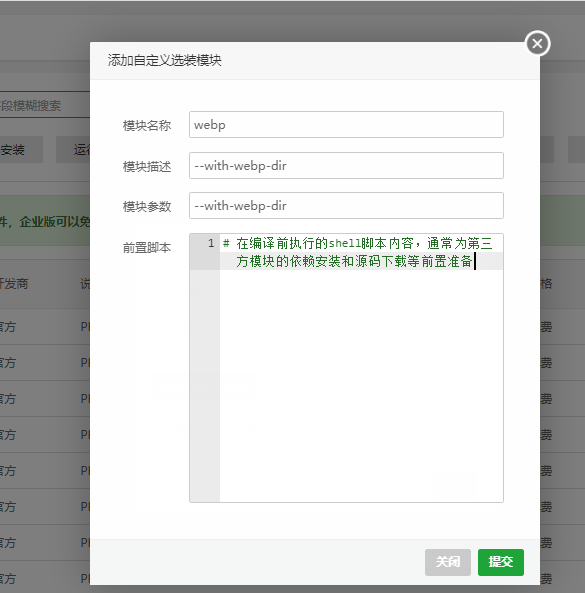
Task: Close the dialog with the X icon
Action: point(537,43)
